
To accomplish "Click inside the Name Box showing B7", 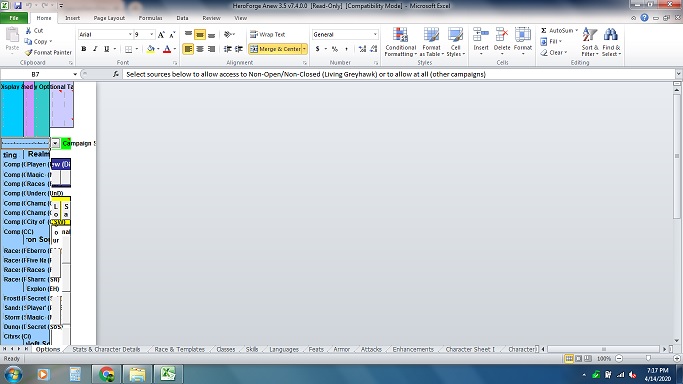I will click(x=36, y=74).
